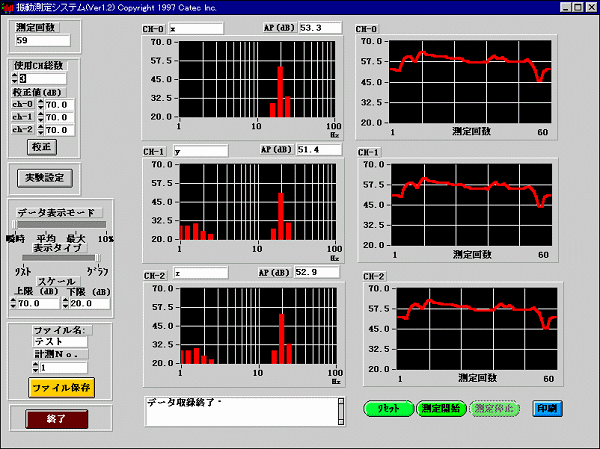The width and height of the screenshot is (600, 449).
Task: Click the green リセット reset button
Action: pos(388,408)
